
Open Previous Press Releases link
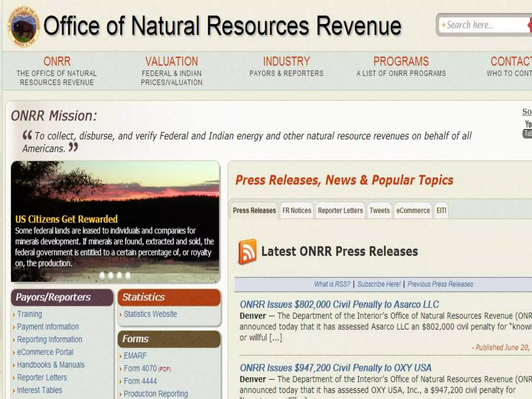click(x=440, y=284)
